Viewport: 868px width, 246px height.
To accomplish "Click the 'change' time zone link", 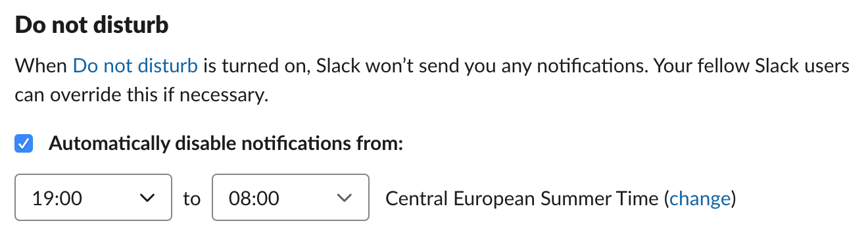I will [700, 198].
